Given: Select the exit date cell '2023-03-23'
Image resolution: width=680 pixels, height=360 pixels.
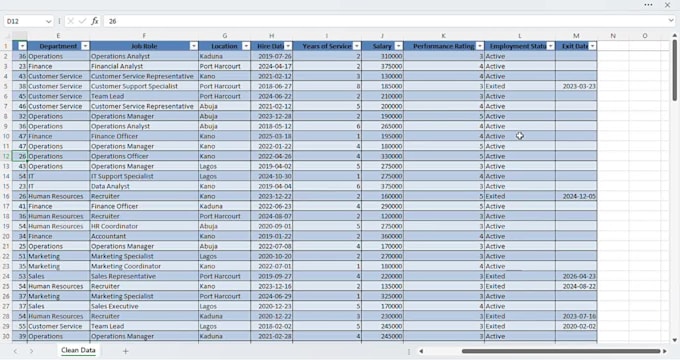Looking at the screenshot, I should point(576,86).
